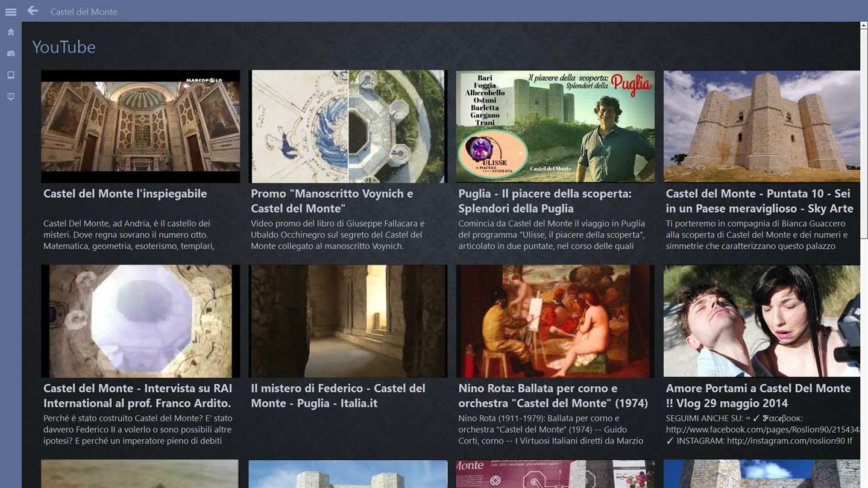Select title 'Il mistero di Federico'

[x=338, y=396]
